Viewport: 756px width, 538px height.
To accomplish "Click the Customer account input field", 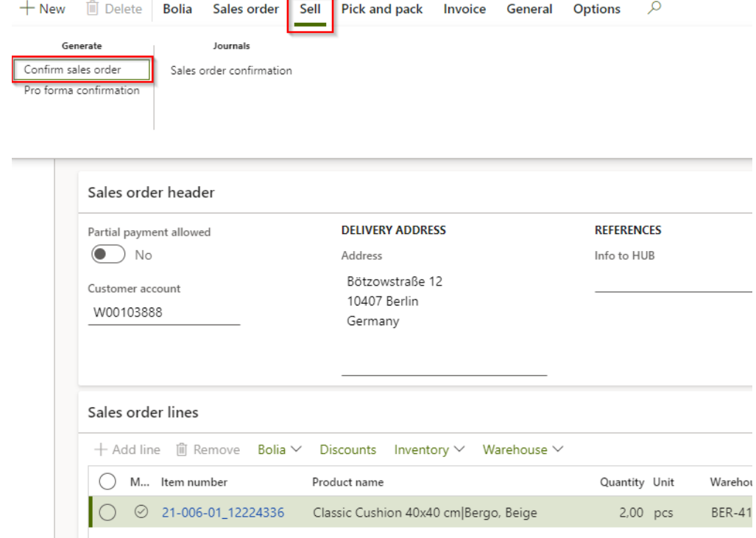I will (163, 313).
